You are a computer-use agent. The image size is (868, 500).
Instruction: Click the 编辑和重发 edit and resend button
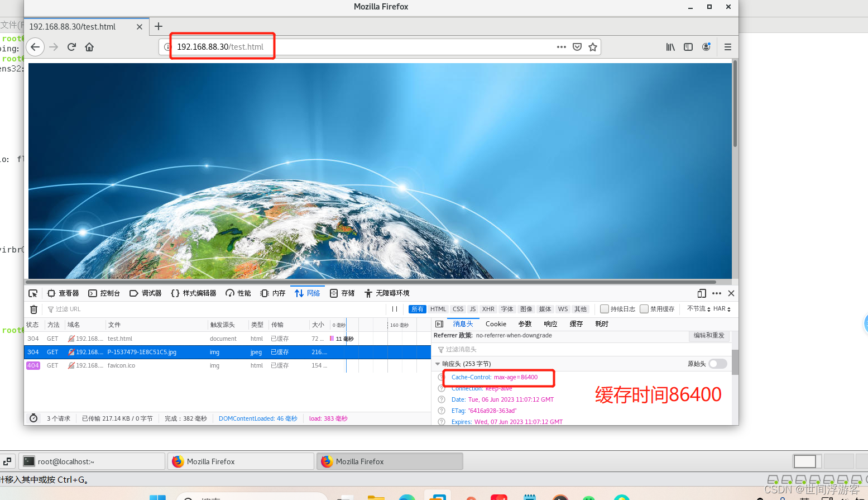(709, 336)
